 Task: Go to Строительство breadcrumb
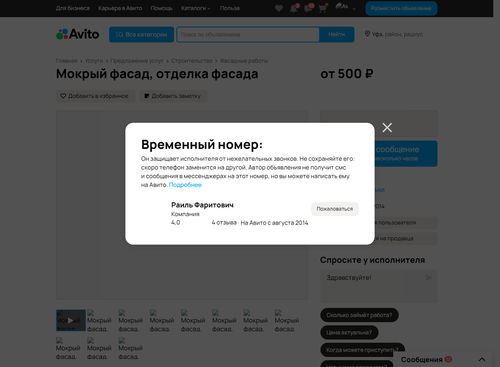point(192,61)
